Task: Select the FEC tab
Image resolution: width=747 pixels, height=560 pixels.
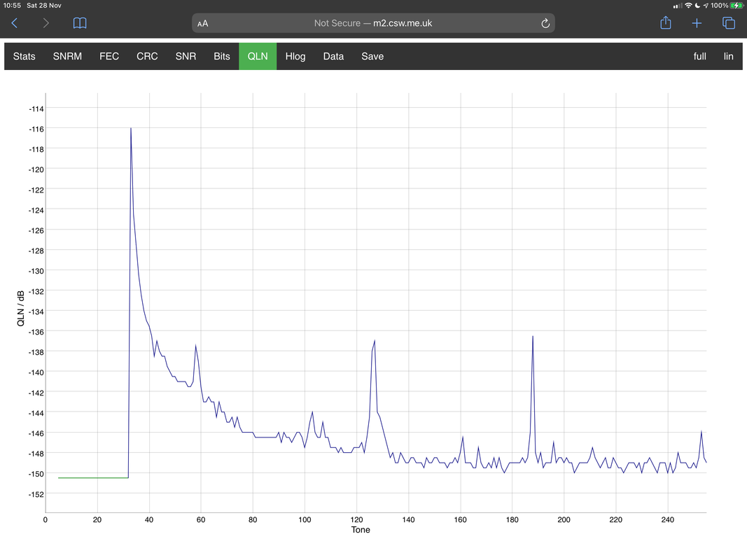Action: click(x=109, y=56)
